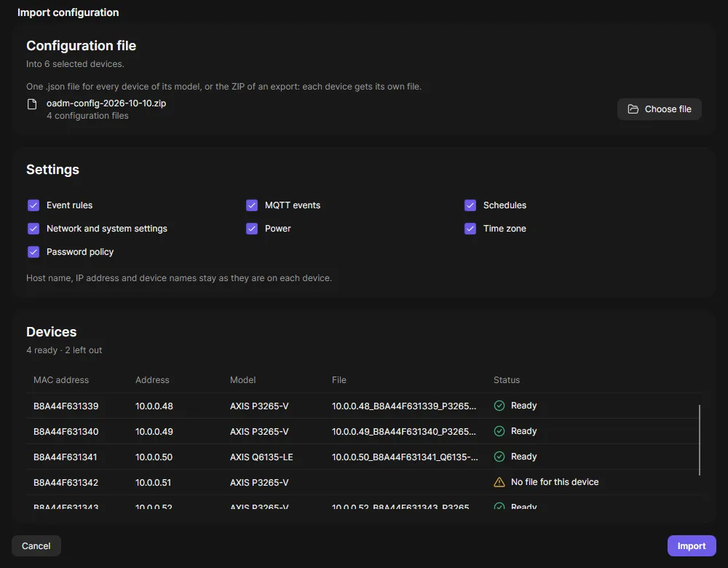The width and height of the screenshot is (728, 568).
Task: Click the Ready check icon for 10.0.0.50
Action: [499, 457]
